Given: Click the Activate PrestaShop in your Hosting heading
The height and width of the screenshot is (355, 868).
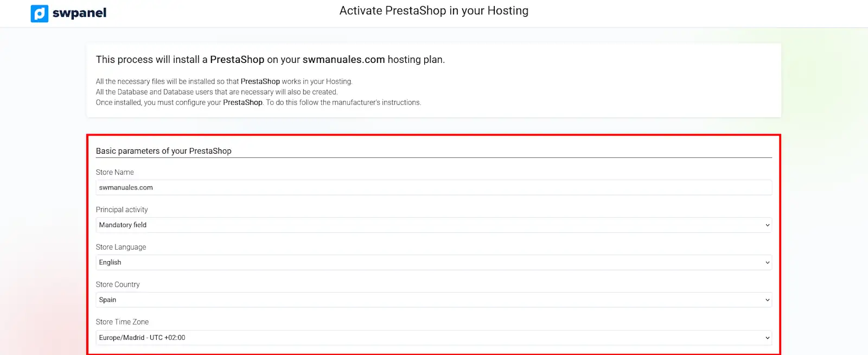Looking at the screenshot, I should pos(433,10).
